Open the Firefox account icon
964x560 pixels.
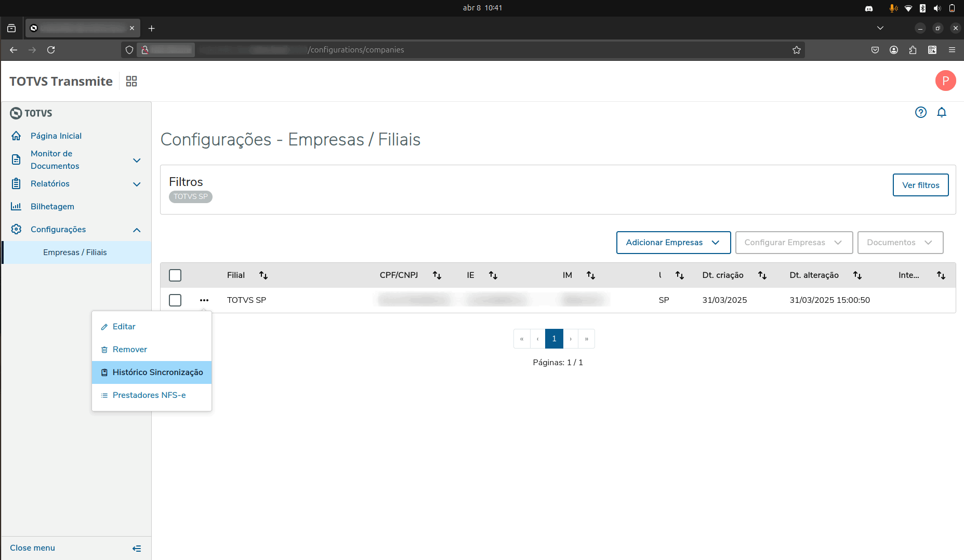click(894, 50)
